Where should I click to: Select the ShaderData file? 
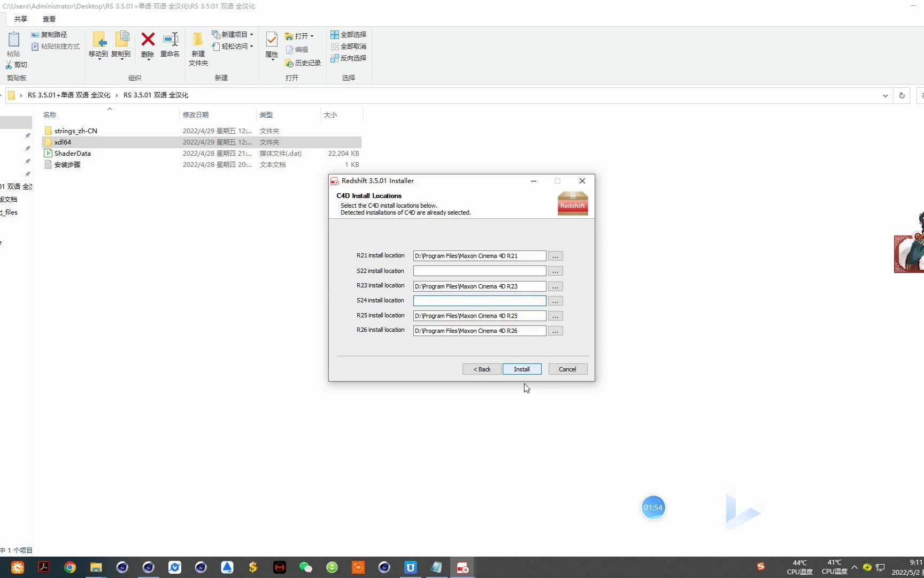[202, 154]
